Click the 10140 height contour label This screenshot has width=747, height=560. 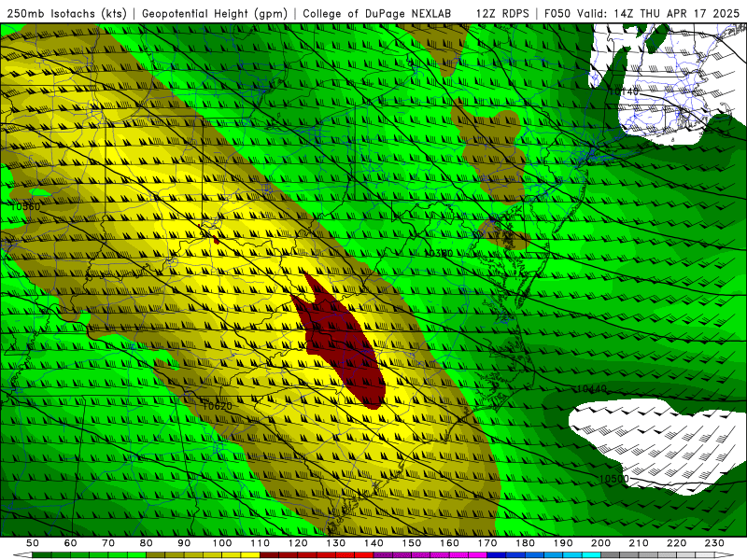pos(624,91)
